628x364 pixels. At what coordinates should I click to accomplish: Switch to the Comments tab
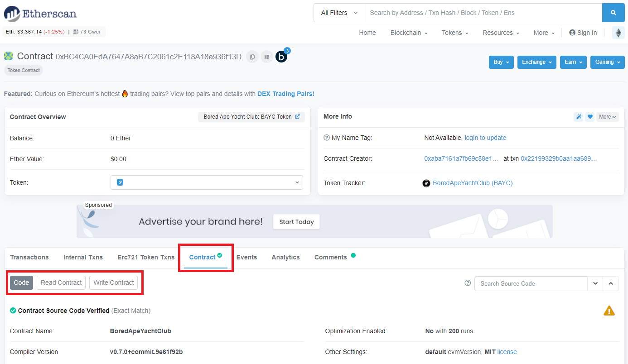[x=331, y=257]
